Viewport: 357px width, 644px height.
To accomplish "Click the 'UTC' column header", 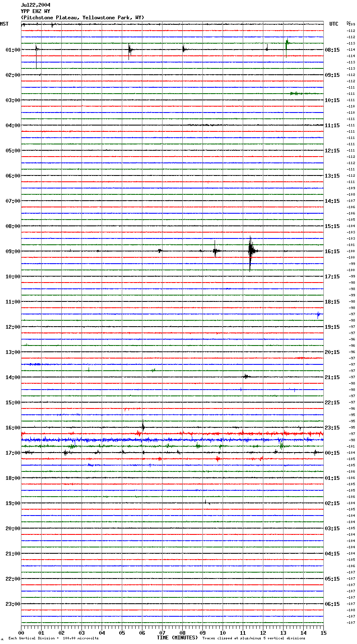I will [x=334, y=24].
